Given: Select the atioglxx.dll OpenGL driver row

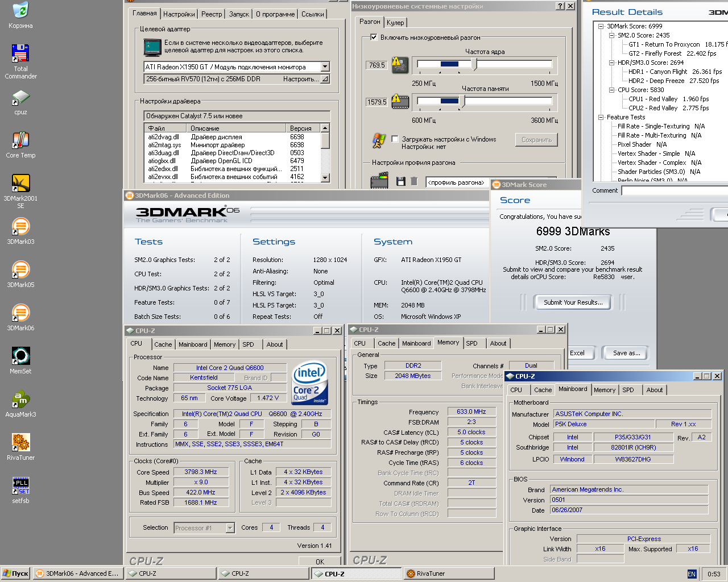Looking at the screenshot, I should coord(232,161).
